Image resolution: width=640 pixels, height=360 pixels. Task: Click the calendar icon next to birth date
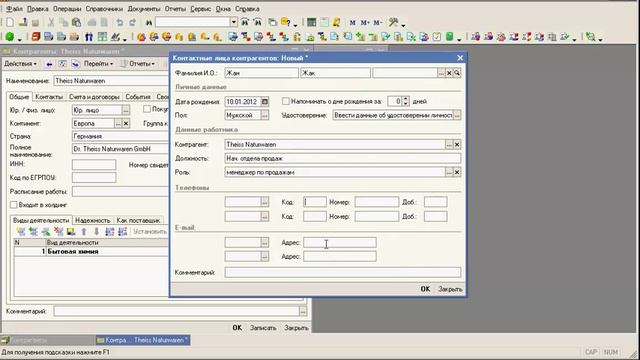click(x=264, y=101)
